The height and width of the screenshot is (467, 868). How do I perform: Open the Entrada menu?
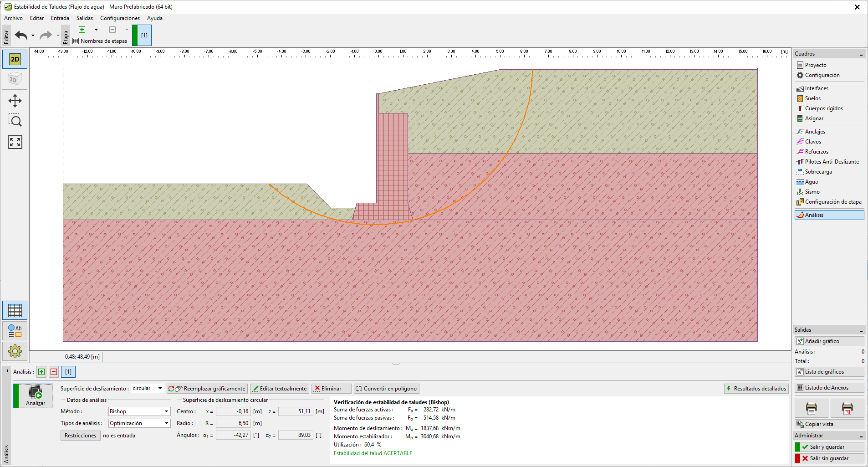60,18
